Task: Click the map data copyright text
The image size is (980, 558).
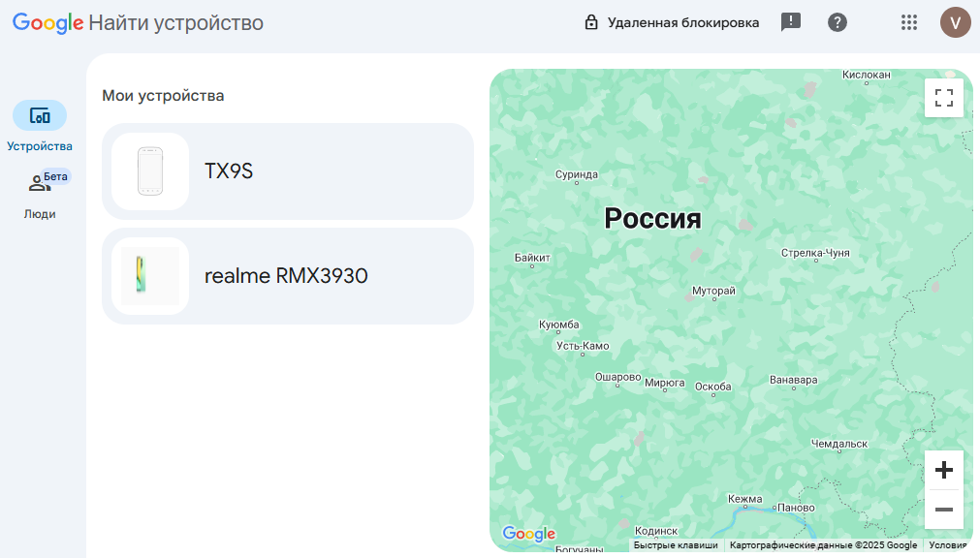Action: (823, 544)
